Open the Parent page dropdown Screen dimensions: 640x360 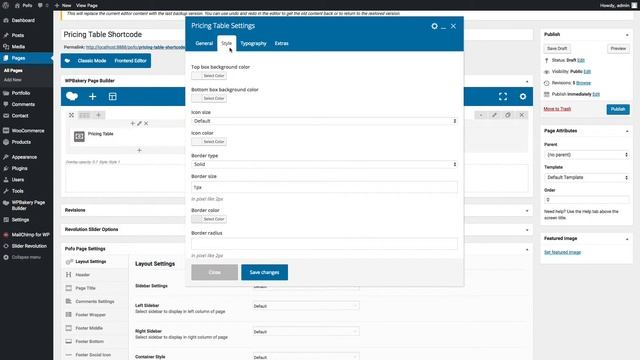click(587, 155)
